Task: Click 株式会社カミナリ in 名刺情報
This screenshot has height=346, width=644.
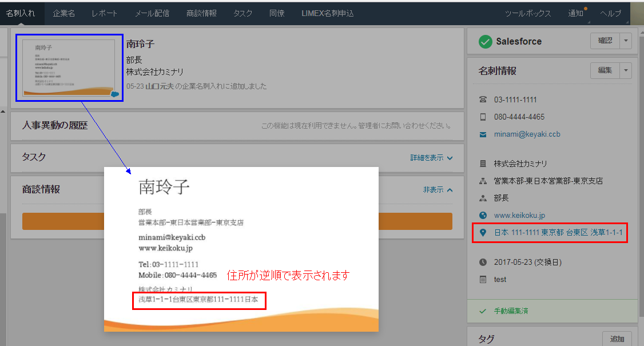Action: pos(520,164)
